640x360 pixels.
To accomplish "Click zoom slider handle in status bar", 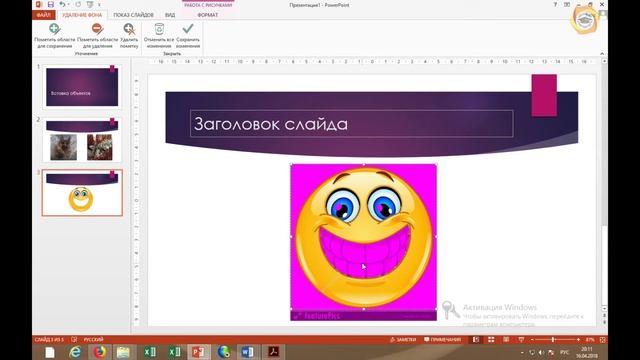I will point(553,340).
